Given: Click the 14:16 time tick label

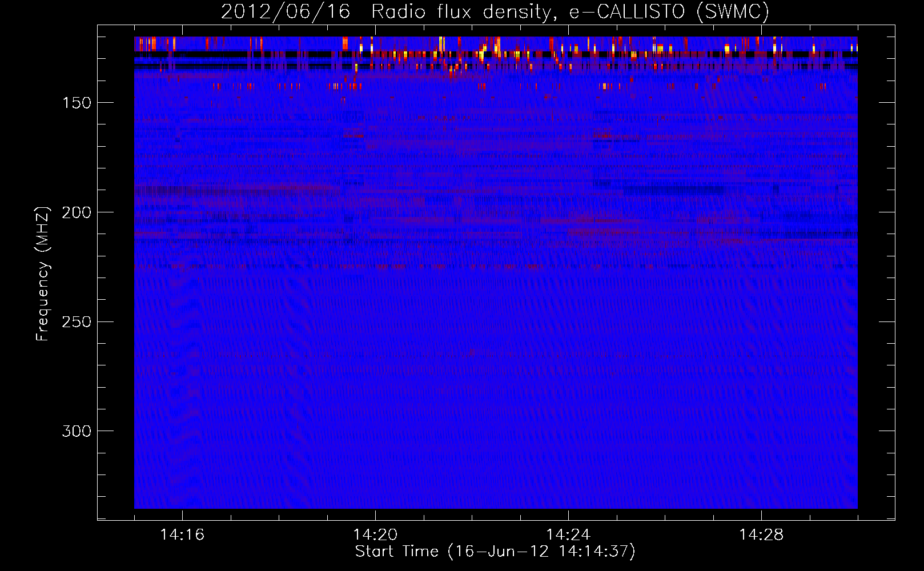Looking at the screenshot, I should point(182,535).
